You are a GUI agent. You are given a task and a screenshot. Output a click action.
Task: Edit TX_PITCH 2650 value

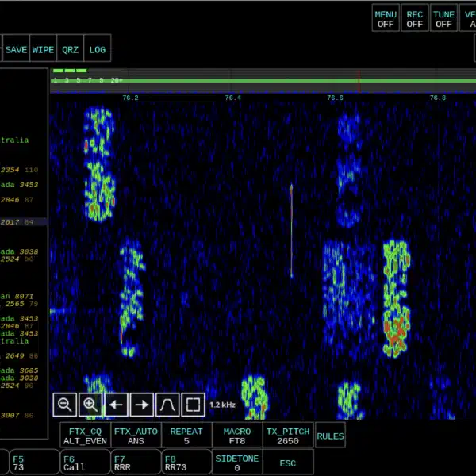point(288,435)
